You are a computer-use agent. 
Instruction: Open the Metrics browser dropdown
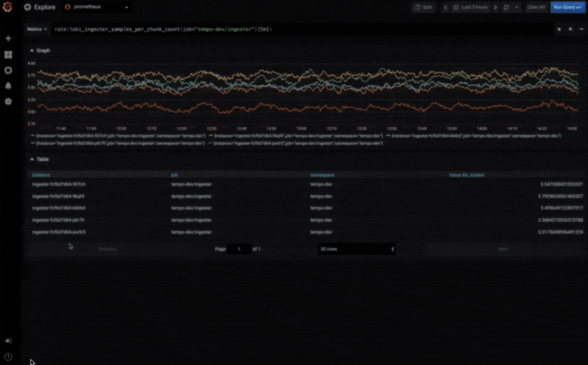pos(37,29)
